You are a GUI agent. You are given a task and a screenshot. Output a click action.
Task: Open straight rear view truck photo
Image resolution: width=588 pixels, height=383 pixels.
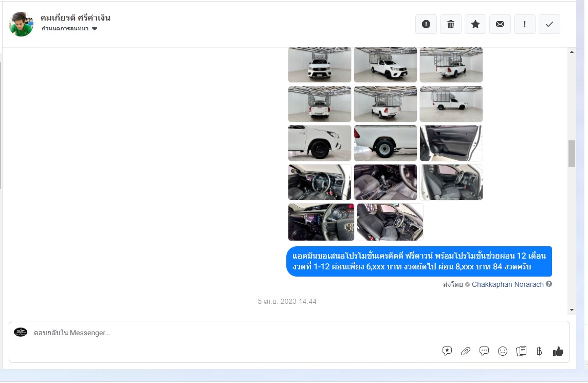(x=320, y=104)
